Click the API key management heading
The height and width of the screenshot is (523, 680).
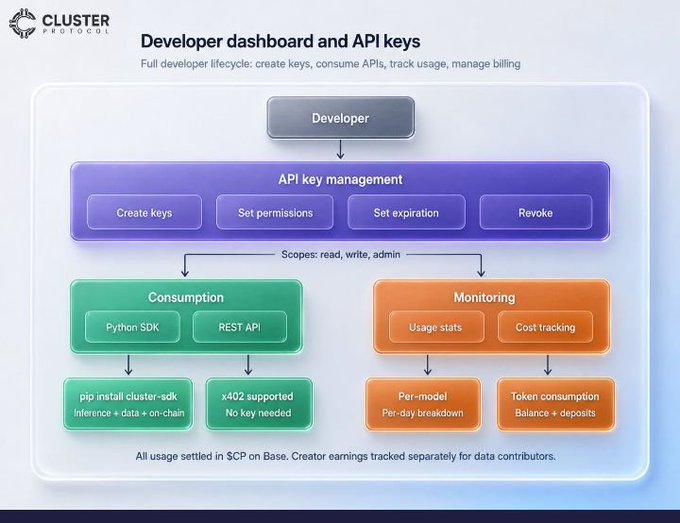(x=340, y=179)
